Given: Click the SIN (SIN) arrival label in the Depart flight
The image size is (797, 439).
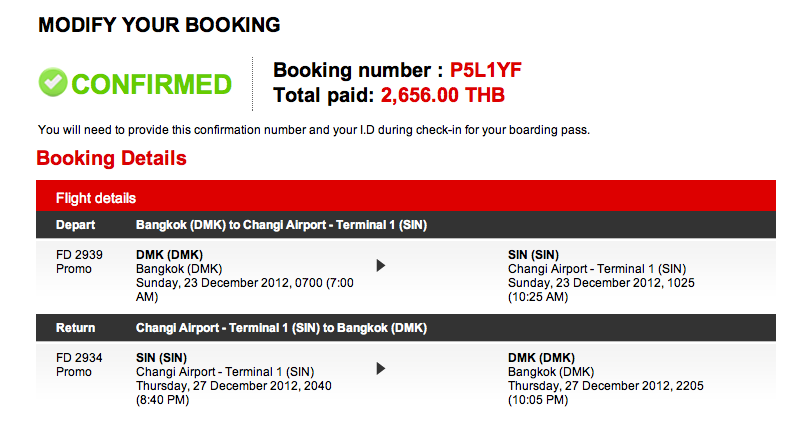Looking at the screenshot, I should click(x=533, y=255).
